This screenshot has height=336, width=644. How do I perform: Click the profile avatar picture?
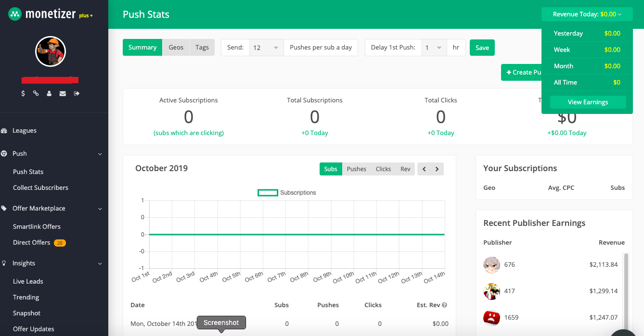coord(51,51)
